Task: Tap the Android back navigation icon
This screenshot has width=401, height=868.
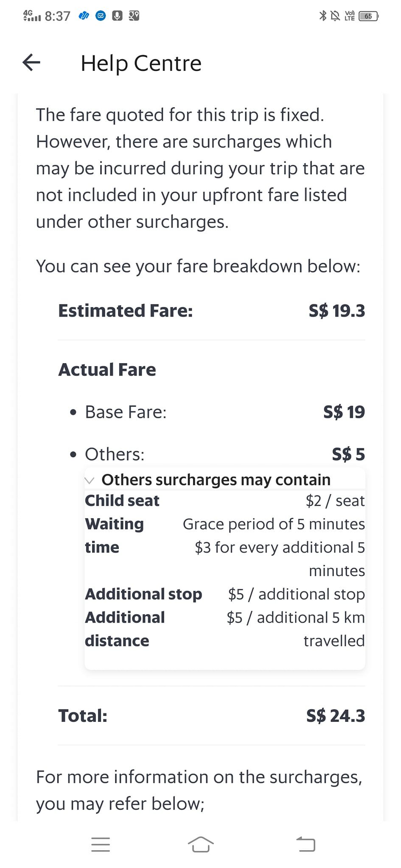Action: pyautogui.click(x=306, y=844)
